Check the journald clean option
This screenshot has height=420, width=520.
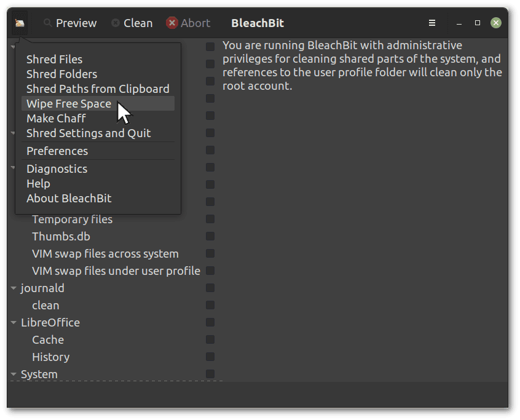click(211, 305)
